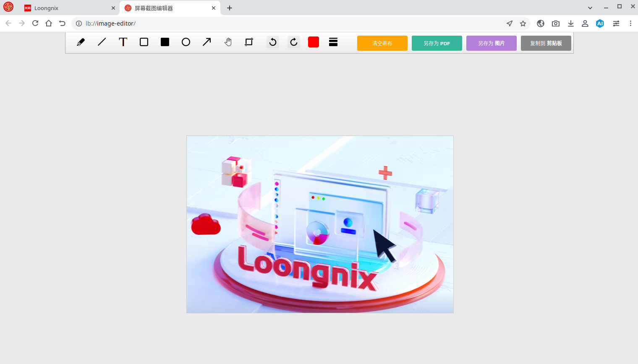Choose the Text tool

tap(123, 42)
